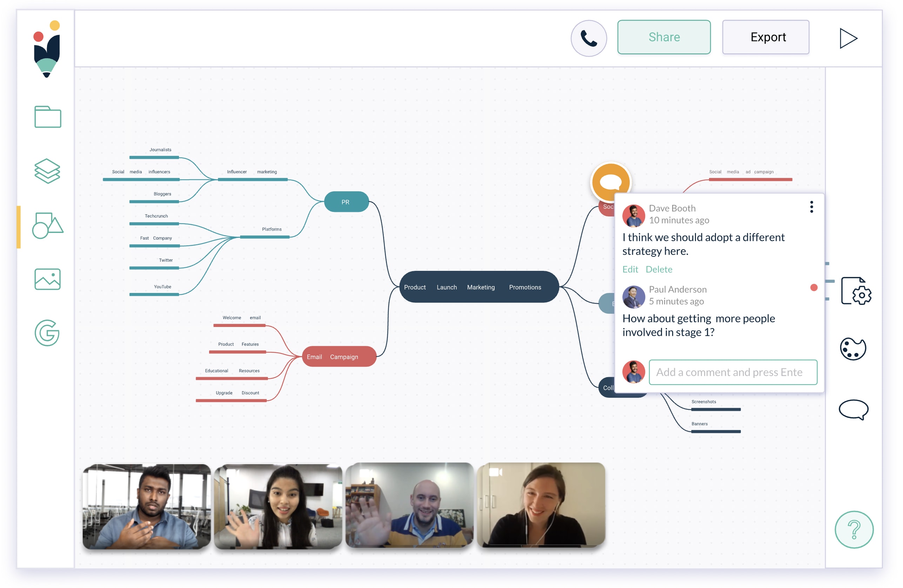Focus the Add a comment input field

[733, 372]
